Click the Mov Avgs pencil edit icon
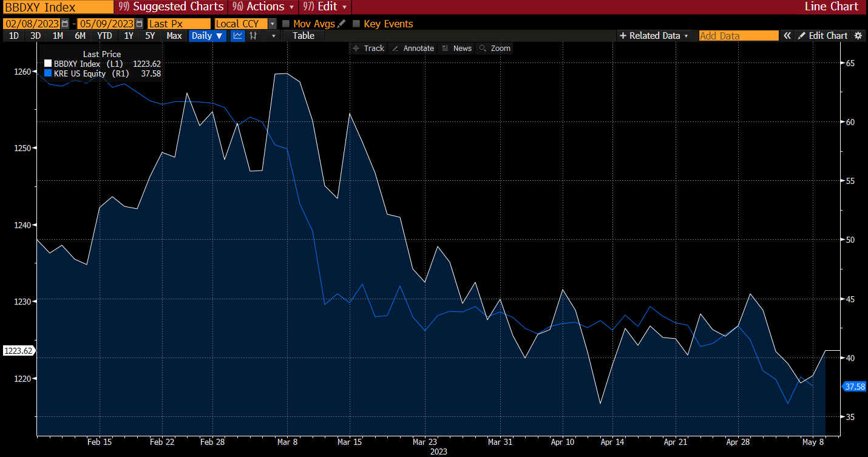868x457 pixels. click(342, 24)
